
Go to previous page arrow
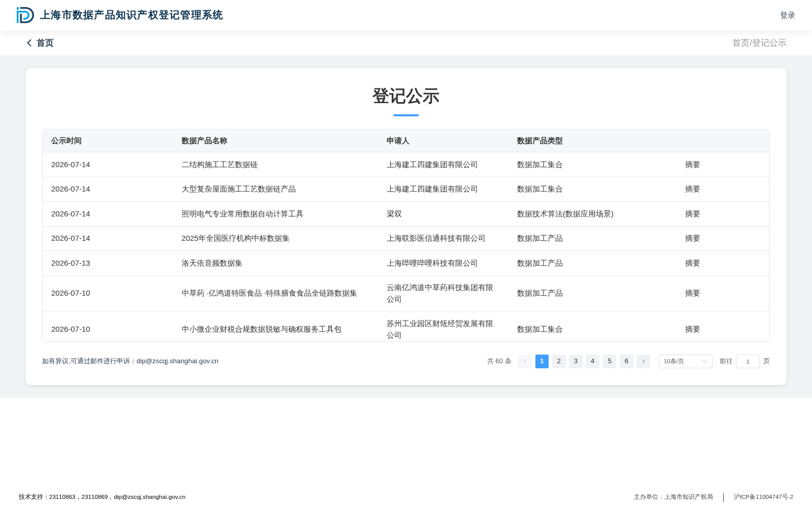(x=525, y=361)
